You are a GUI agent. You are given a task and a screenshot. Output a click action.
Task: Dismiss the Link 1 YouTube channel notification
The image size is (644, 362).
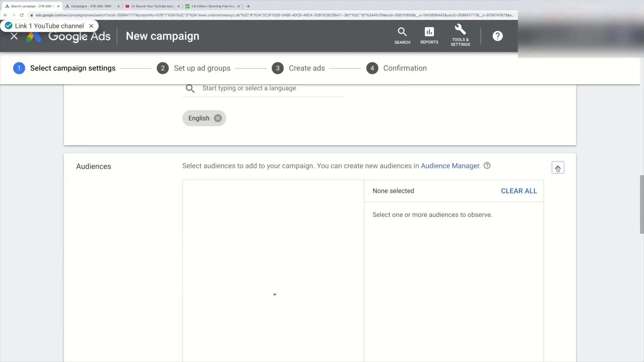[x=91, y=26]
